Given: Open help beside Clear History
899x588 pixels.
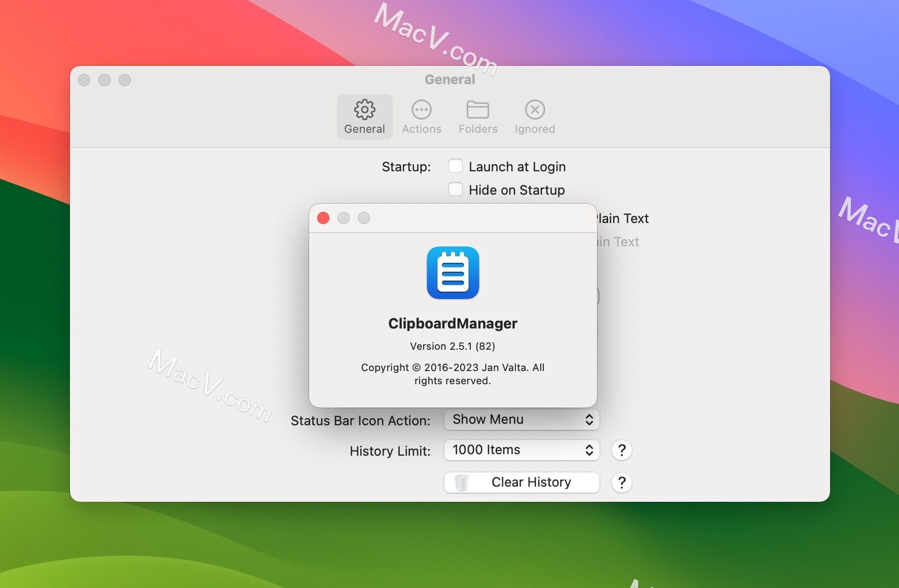Looking at the screenshot, I should click(621, 482).
